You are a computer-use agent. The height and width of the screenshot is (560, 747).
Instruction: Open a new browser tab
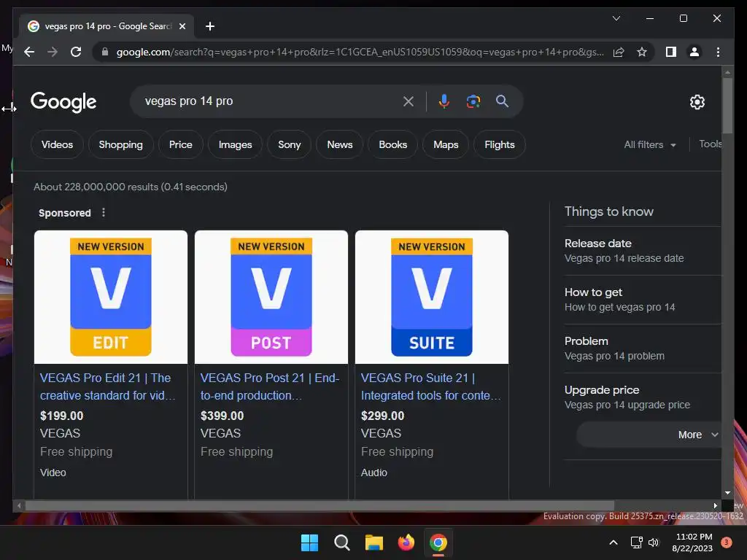pos(209,26)
